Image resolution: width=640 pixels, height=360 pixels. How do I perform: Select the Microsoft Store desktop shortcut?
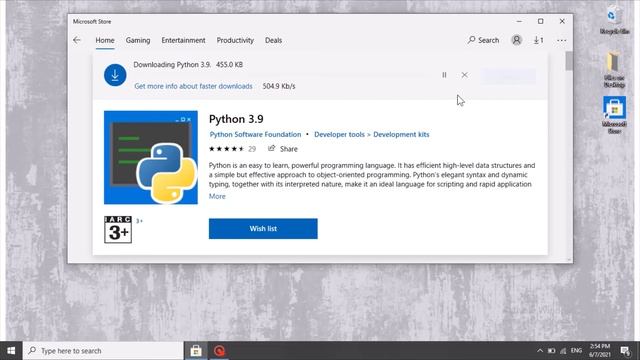tap(614, 115)
